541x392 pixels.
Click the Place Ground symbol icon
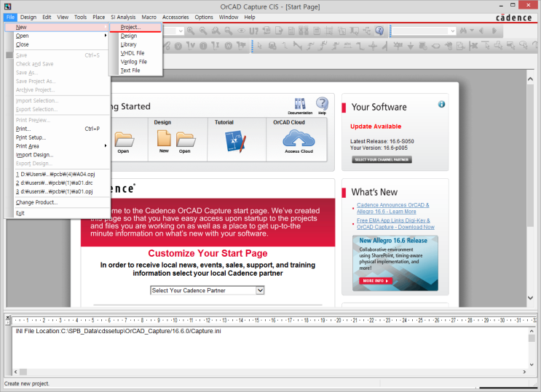coord(411,46)
